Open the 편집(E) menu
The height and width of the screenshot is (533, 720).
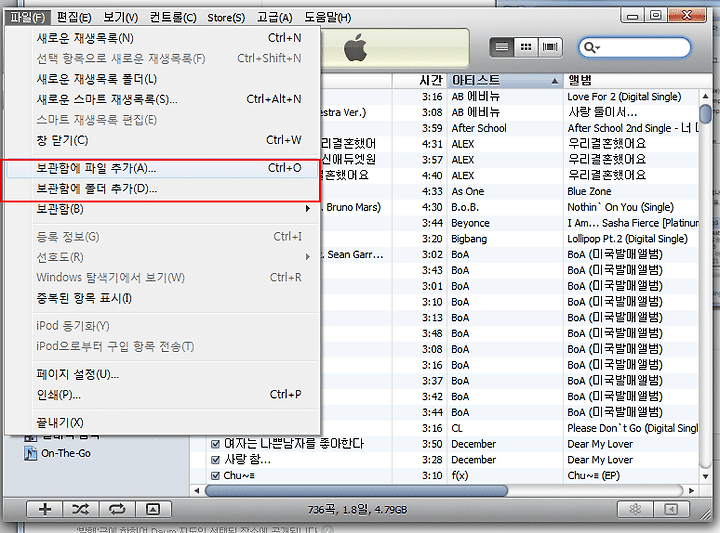coord(74,17)
